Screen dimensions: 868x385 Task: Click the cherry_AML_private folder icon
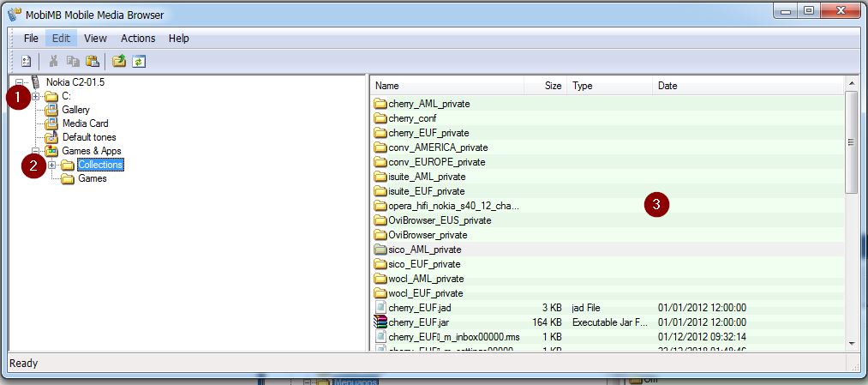click(x=380, y=104)
